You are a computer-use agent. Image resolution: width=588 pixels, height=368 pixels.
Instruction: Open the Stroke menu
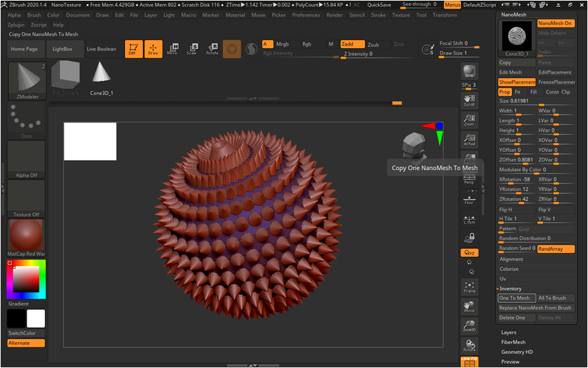pyautogui.click(x=378, y=15)
